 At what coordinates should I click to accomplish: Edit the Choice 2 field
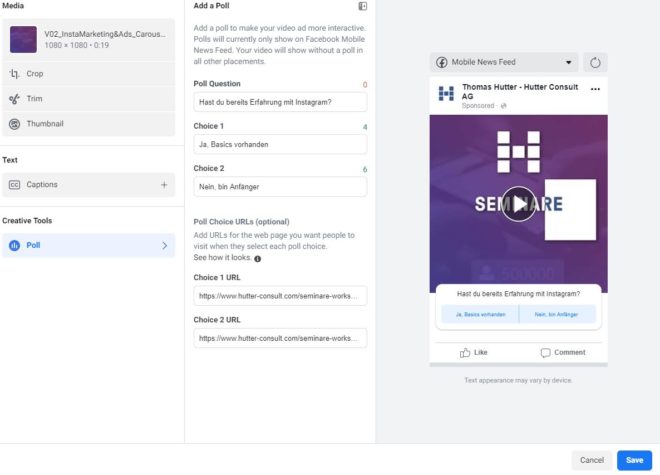280,187
